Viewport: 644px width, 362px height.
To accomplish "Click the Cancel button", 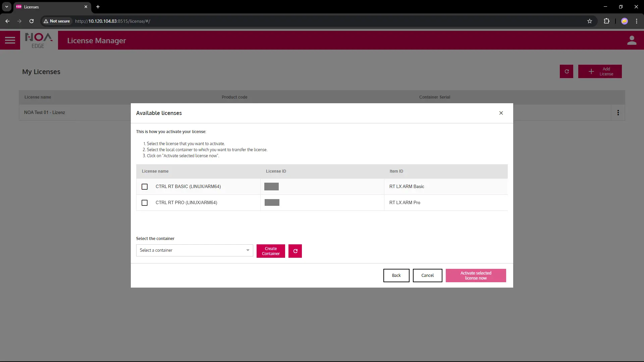I will 427,276.
